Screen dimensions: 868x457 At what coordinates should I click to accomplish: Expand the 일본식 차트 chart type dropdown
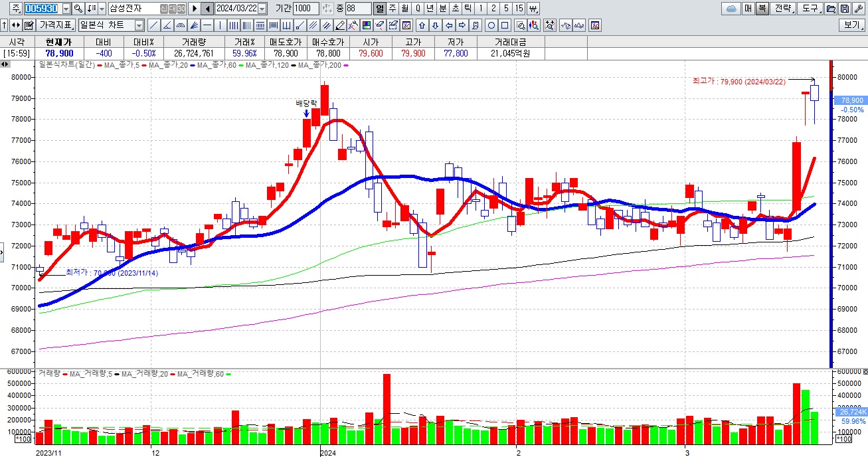point(139,25)
